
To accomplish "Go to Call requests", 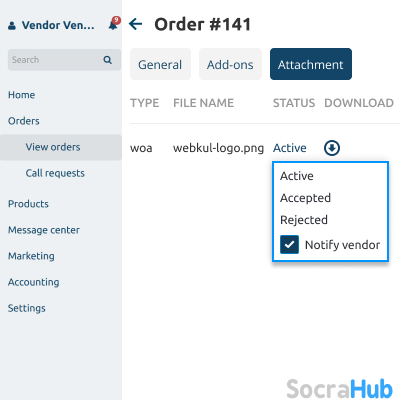I will click(x=55, y=173).
